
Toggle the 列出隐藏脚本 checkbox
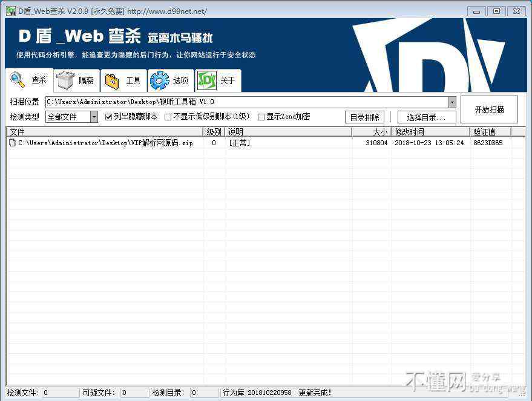pyautogui.click(x=109, y=117)
